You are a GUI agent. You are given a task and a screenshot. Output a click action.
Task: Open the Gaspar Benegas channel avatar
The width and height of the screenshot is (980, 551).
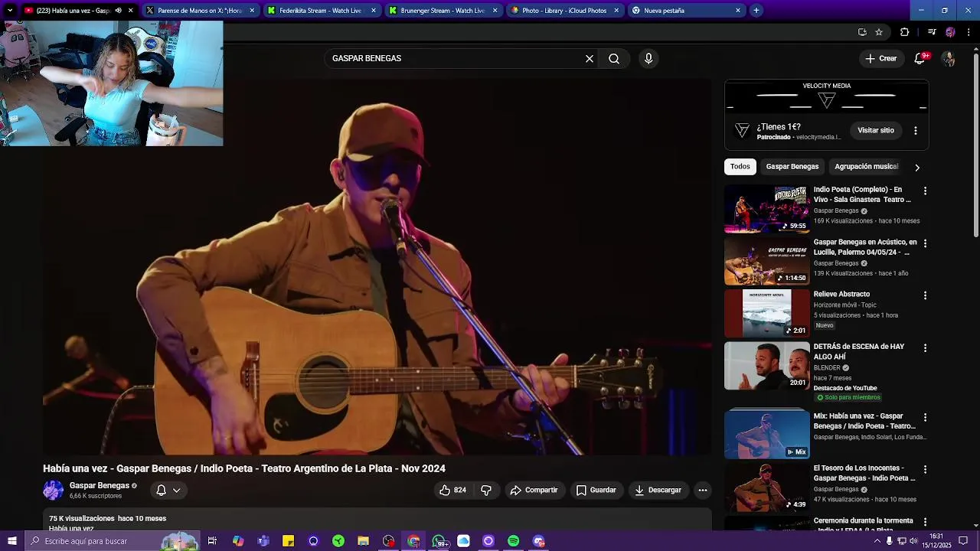click(x=54, y=491)
